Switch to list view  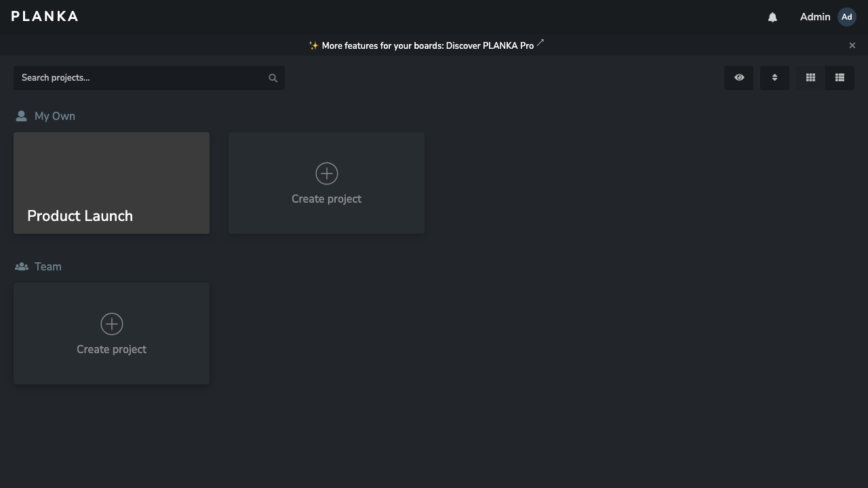pyautogui.click(x=840, y=78)
